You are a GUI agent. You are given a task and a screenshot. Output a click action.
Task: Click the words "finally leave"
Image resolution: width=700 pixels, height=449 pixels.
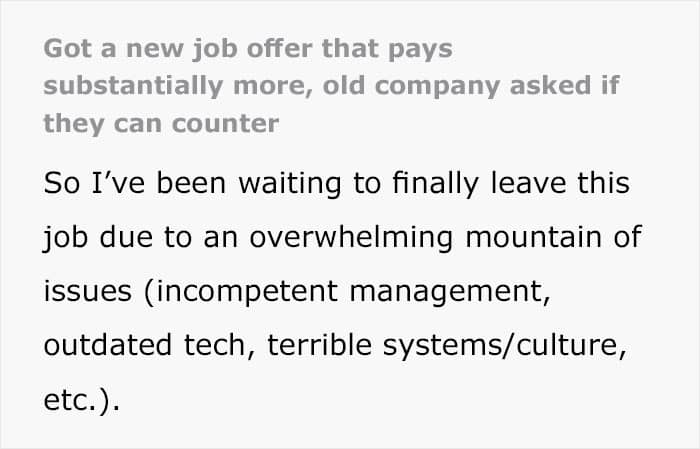495,184
